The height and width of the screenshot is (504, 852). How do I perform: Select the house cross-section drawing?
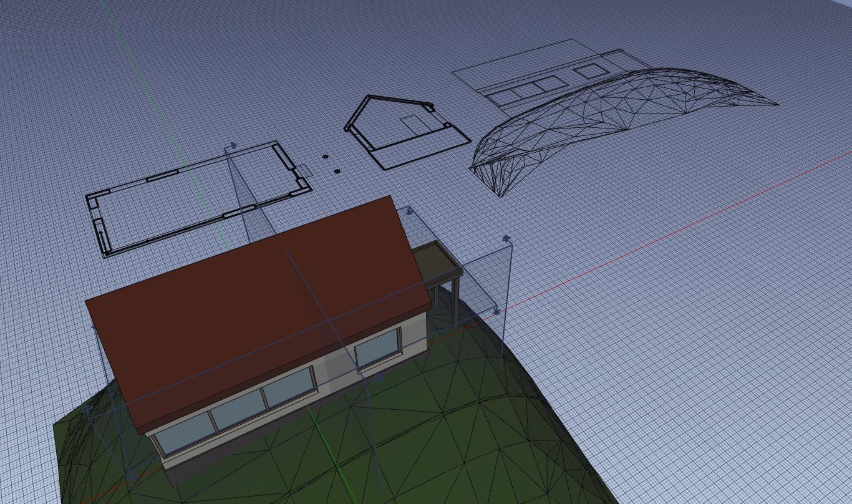click(x=407, y=131)
